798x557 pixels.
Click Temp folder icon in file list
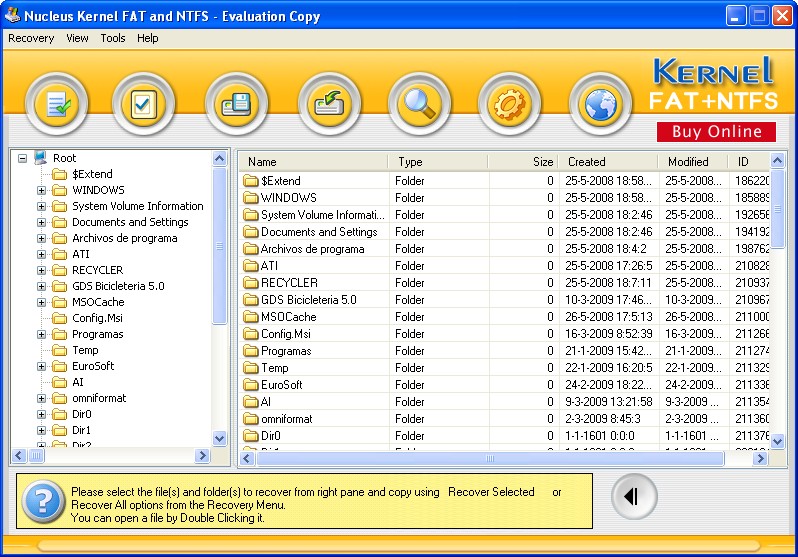tap(250, 368)
